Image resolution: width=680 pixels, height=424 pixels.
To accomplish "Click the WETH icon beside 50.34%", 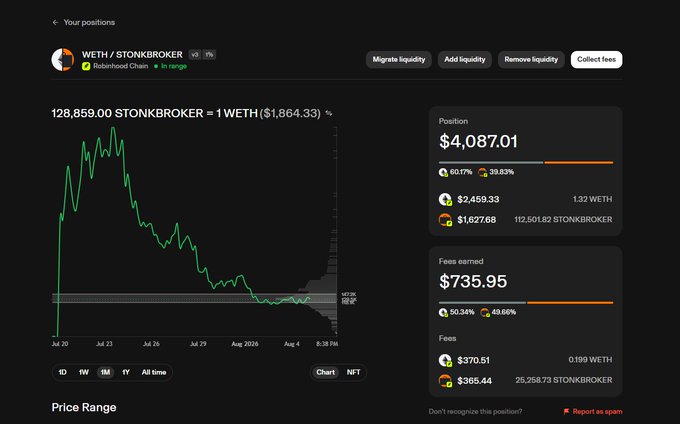I will click(443, 312).
